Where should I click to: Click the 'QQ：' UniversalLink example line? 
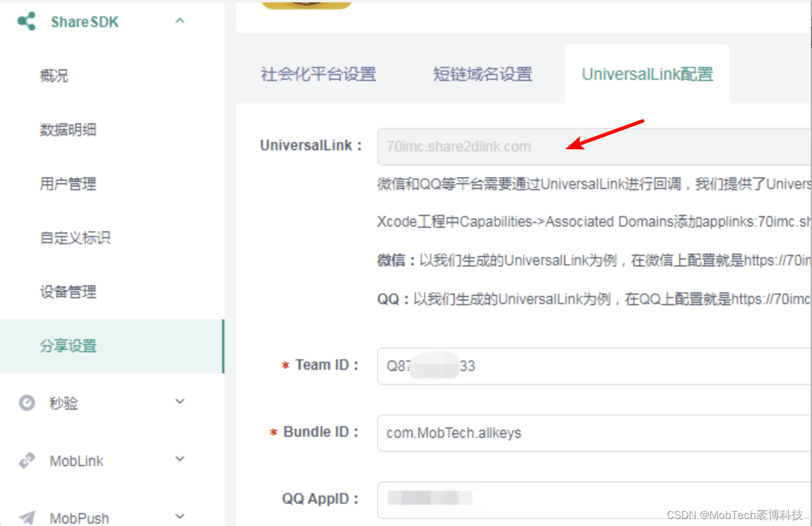[594, 299]
